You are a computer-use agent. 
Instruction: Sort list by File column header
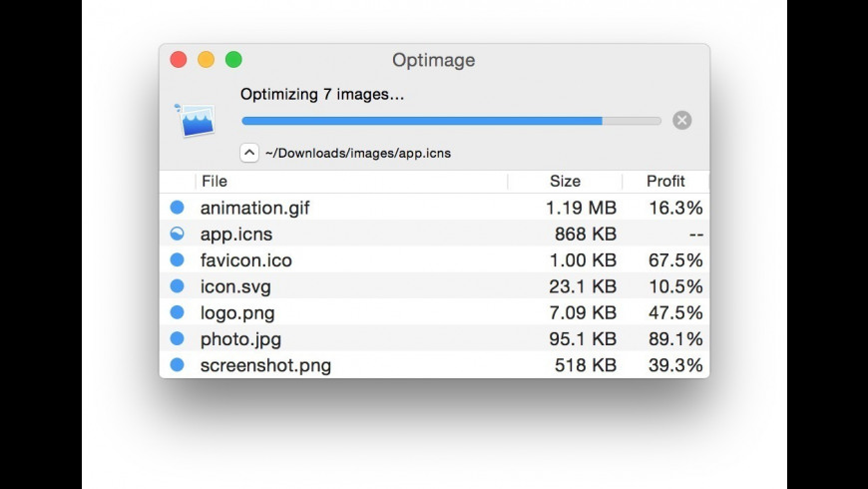[x=215, y=181]
